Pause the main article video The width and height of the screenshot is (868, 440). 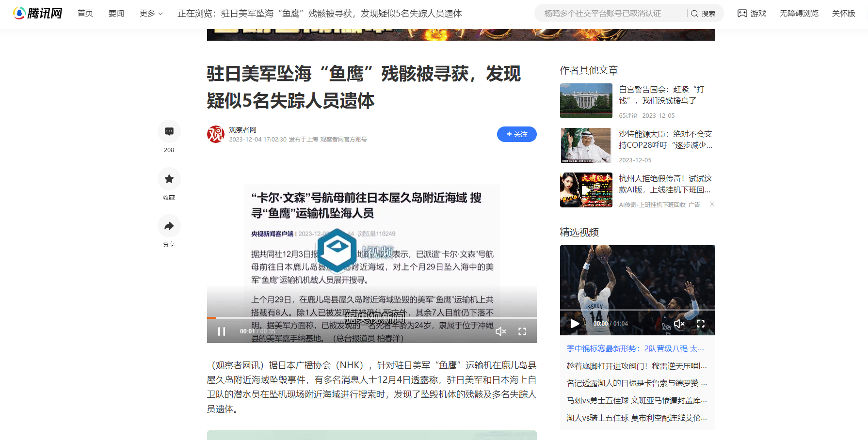[222, 331]
